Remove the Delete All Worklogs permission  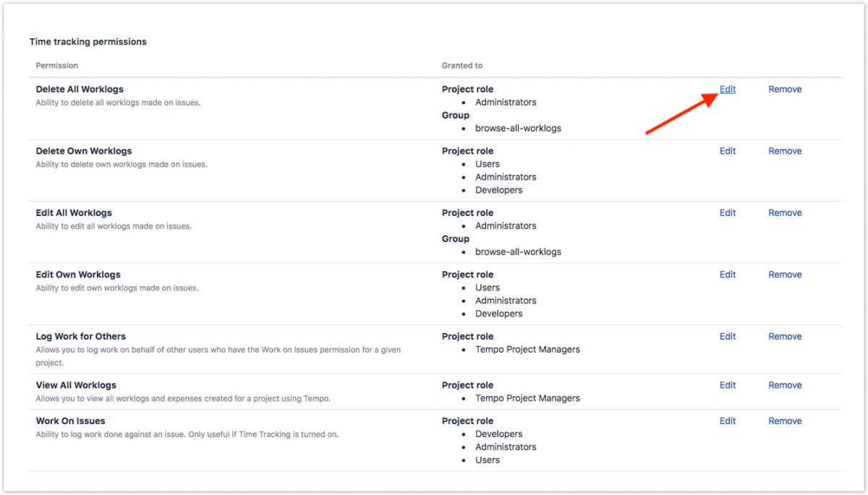(785, 90)
